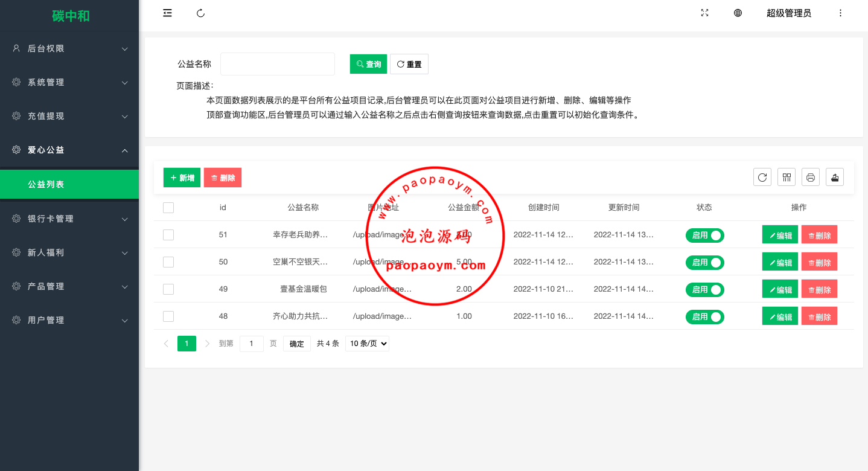Focus the 公益名称 search input field
Screen dimensions: 868x471
(278, 64)
